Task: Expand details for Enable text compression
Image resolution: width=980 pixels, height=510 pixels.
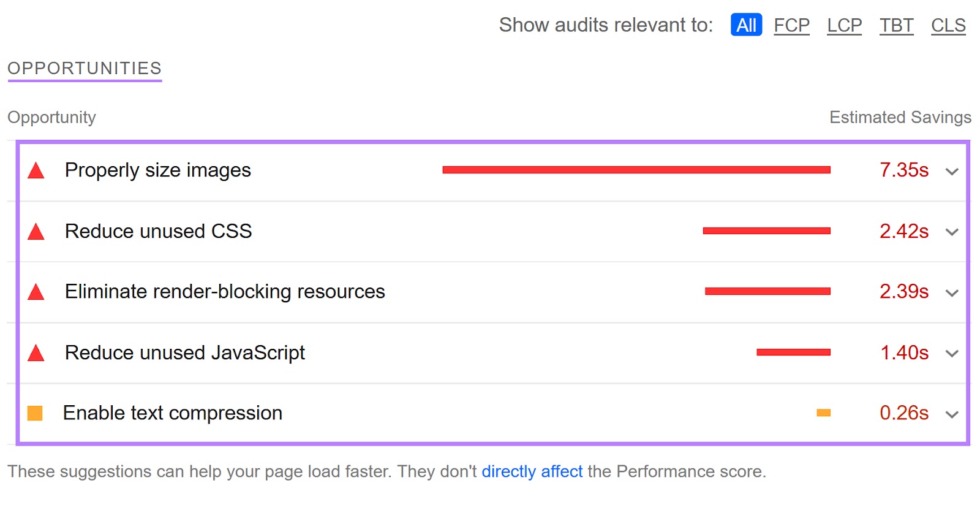Action: (x=951, y=414)
